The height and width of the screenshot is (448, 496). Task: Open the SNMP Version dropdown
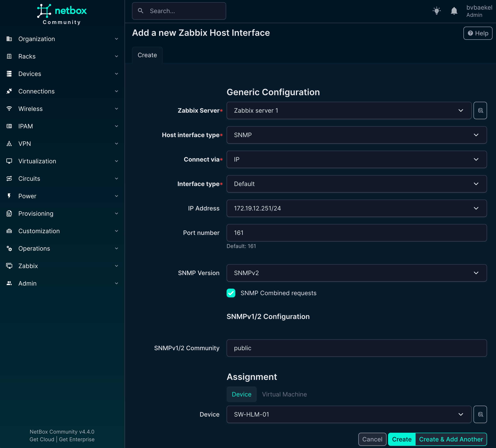pyautogui.click(x=356, y=273)
